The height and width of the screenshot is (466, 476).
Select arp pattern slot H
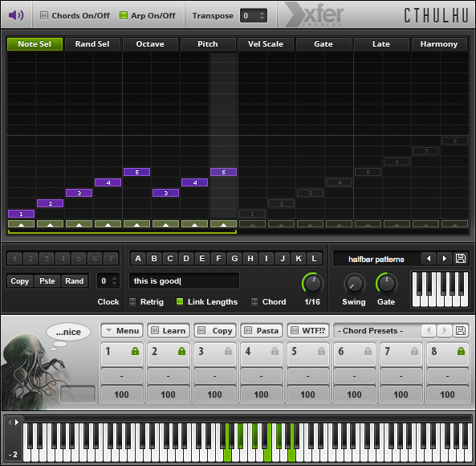(x=250, y=258)
